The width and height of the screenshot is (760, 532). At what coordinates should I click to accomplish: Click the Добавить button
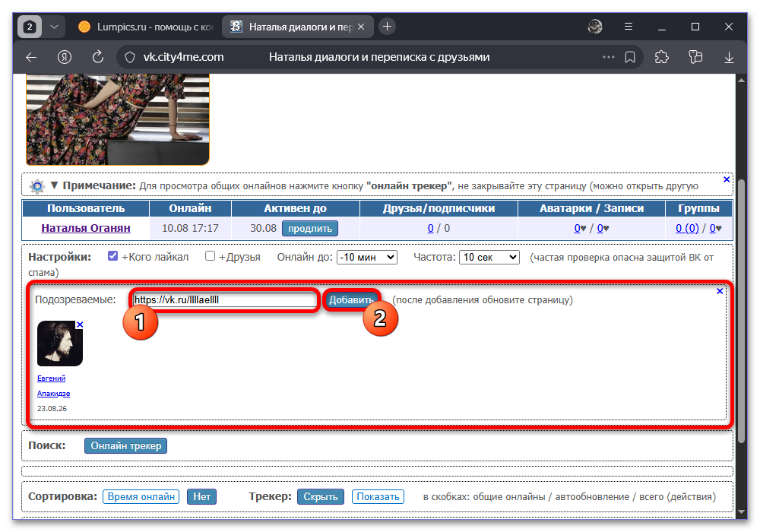351,300
